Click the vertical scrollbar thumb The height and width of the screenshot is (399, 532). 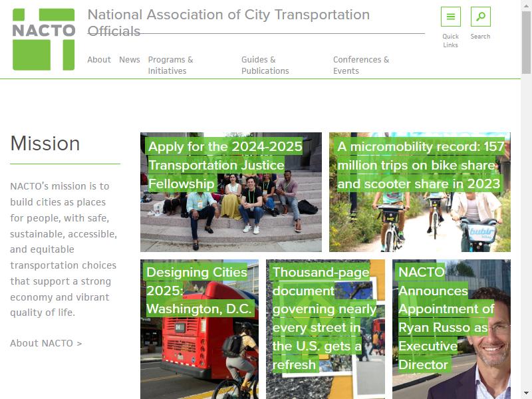point(526,43)
